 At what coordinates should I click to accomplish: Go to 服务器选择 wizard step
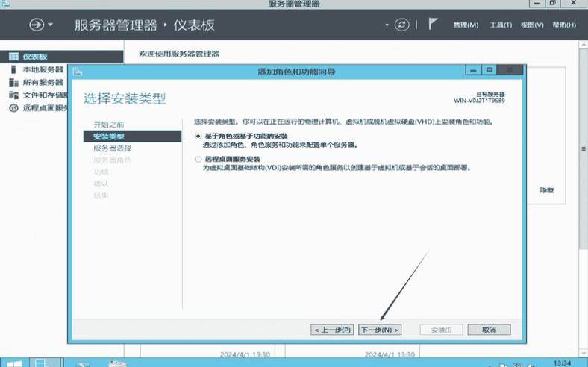point(113,148)
